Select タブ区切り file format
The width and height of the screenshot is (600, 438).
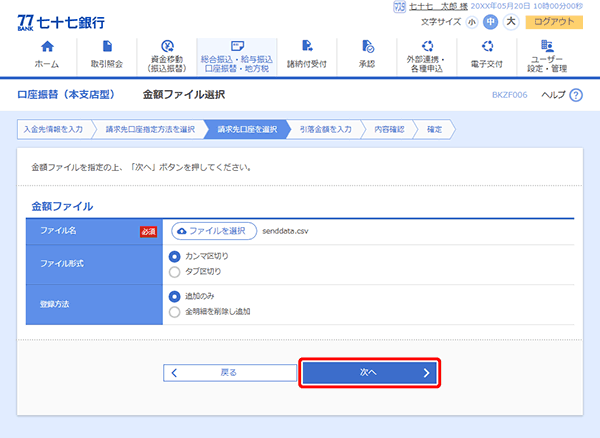[174, 272]
